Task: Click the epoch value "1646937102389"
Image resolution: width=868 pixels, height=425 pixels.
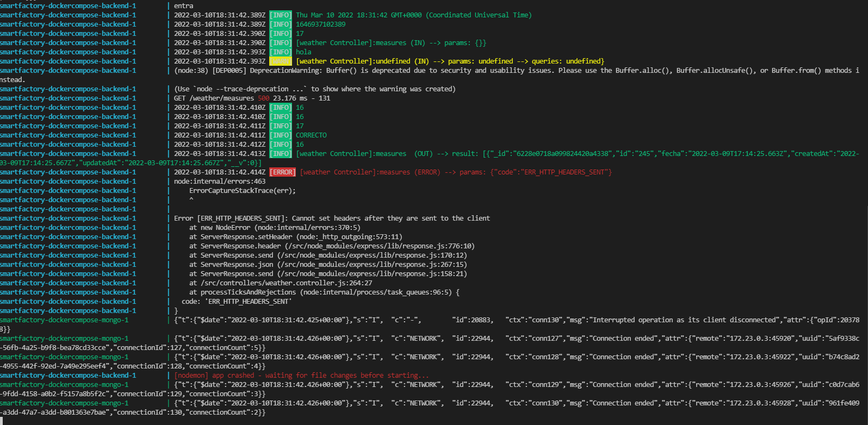Action: 321,24
